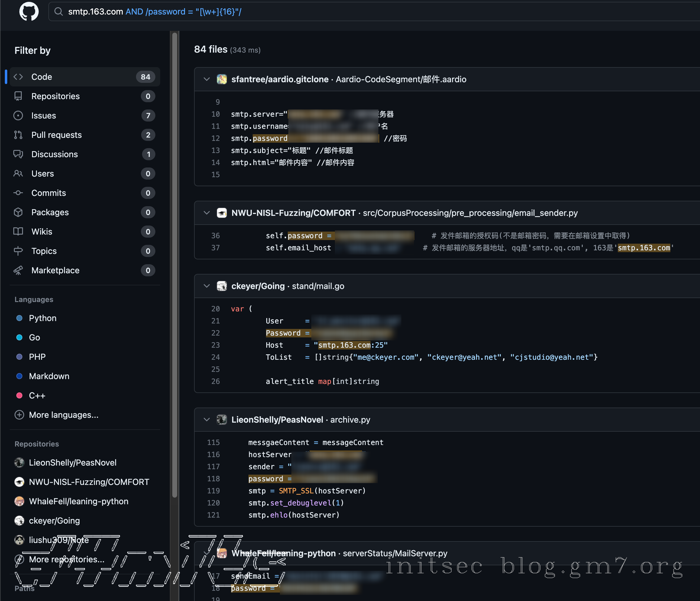Open the Discussions filter icon
Viewport: 700px width, 601px height.
point(18,154)
